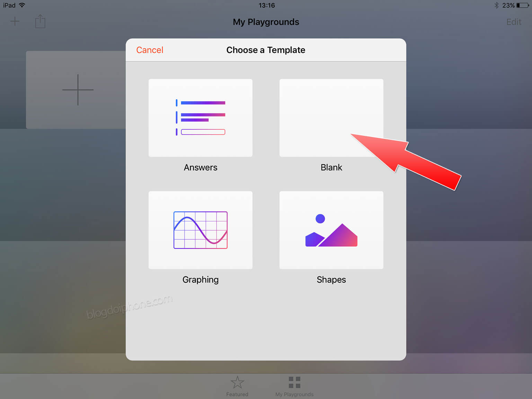Tap the battery icon in status bar
Viewport: 532px width, 399px height.
[523, 5]
